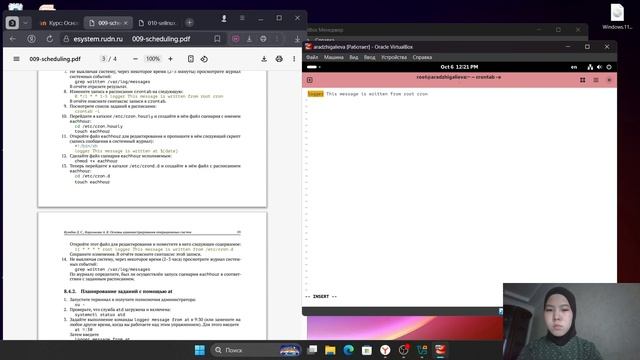Click the lock icon beside esystem.rudn.ru
Screen dimensions: 640x360
click(x=66, y=39)
